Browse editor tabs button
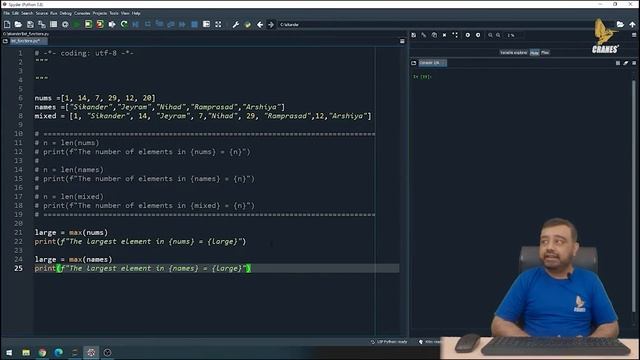Viewport: 640px width, 360px height. (x=5, y=41)
